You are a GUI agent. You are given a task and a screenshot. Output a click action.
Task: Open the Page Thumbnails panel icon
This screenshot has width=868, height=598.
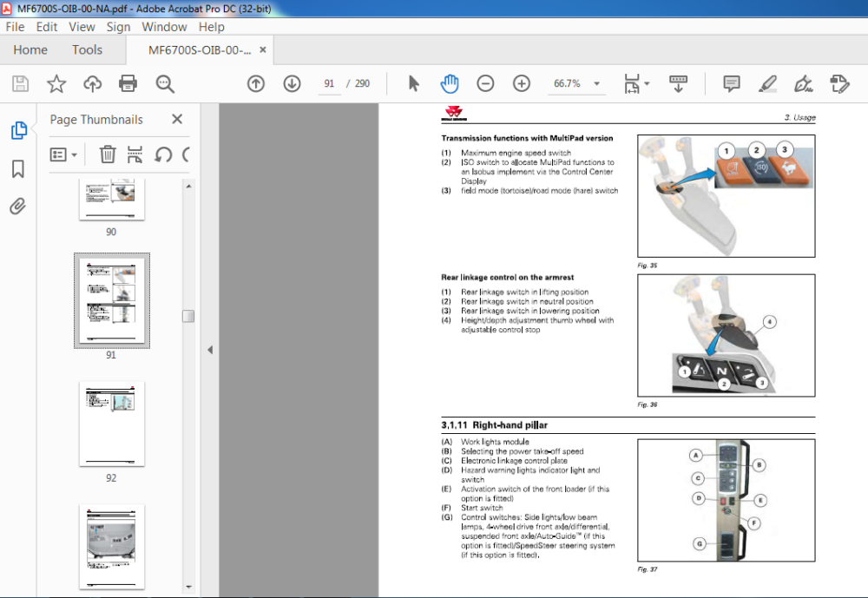click(x=19, y=130)
